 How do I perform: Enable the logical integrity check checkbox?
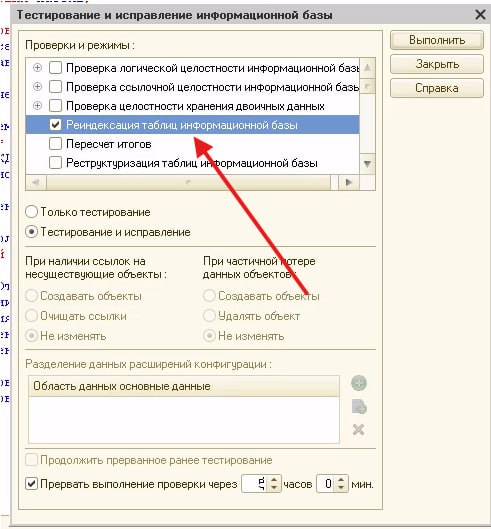click(55, 68)
